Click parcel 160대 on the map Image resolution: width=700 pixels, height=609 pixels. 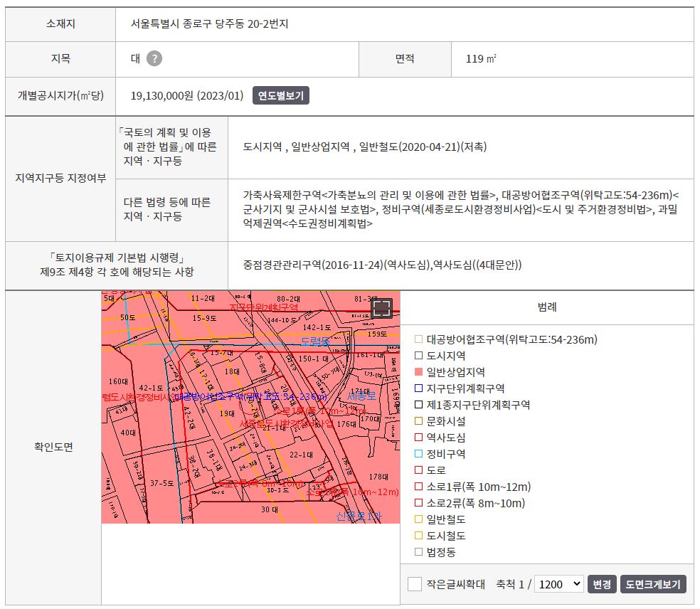tap(118, 381)
